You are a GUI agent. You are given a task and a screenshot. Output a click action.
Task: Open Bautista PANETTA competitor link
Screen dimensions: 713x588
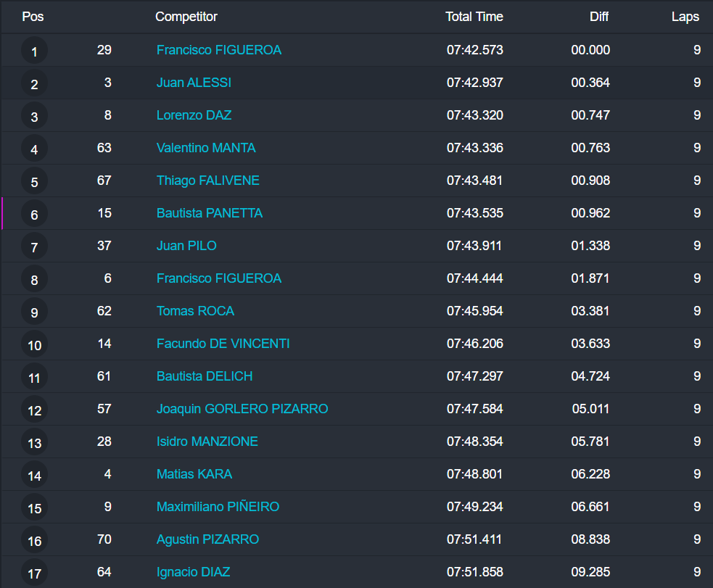209,213
